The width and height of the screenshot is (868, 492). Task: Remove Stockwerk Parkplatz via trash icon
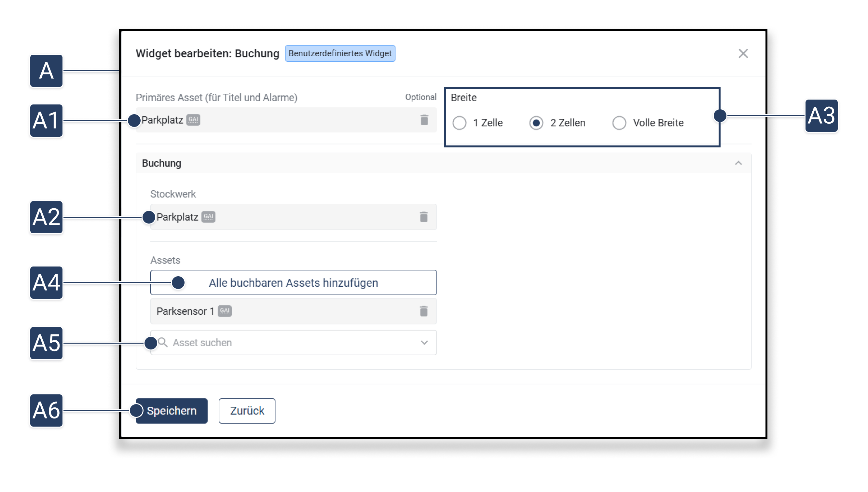coord(424,217)
